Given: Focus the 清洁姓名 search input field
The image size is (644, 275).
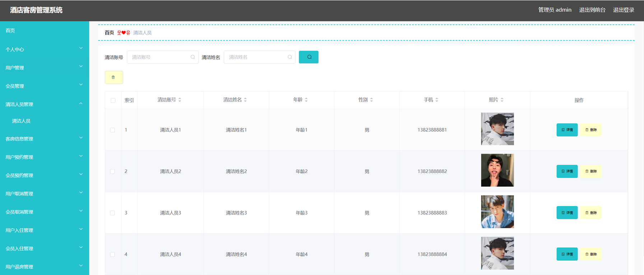Looking at the screenshot, I should pyautogui.click(x=259, y=57).
